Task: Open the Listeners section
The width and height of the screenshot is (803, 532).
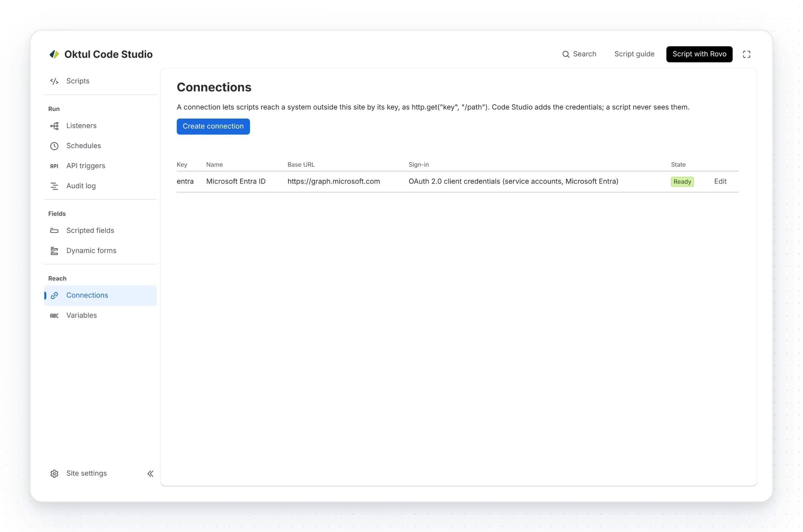Action: click(x=100, y=126)
